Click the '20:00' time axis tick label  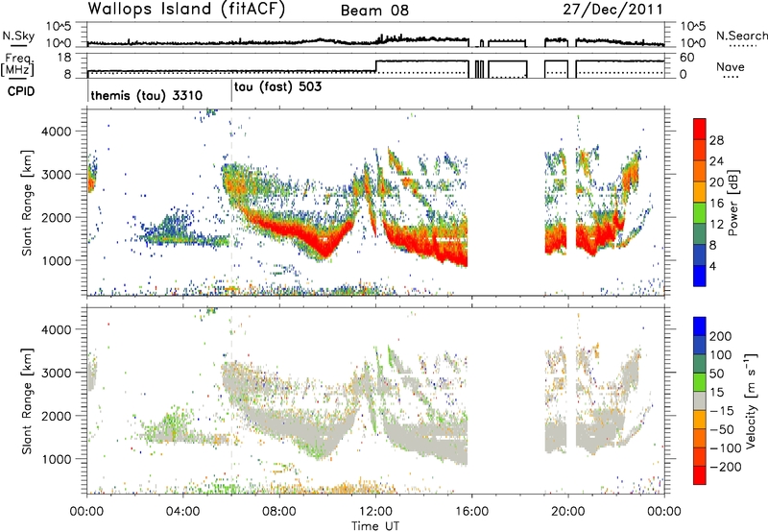click(x=567, y=512)
